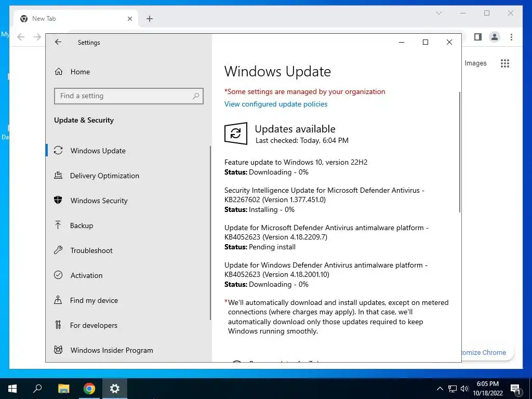
Task: Click the Windows Insider cat icon
Action: pos(58,350)
